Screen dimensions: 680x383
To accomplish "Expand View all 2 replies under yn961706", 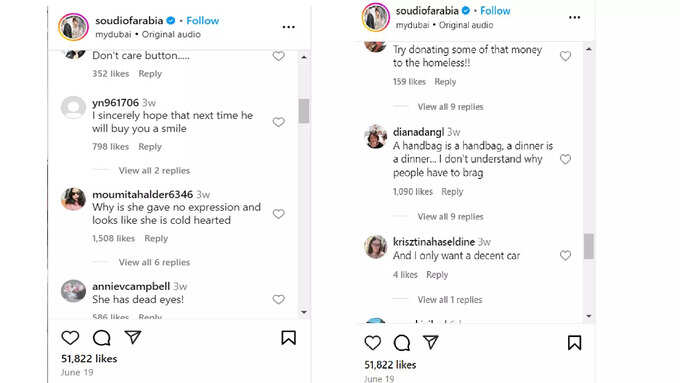I will pos(154,170).
